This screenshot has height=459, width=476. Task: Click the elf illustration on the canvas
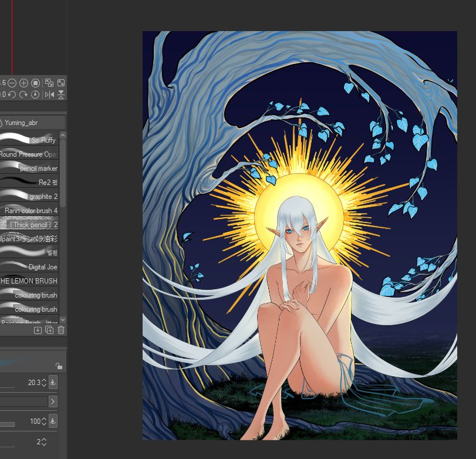tap(299, 235)
